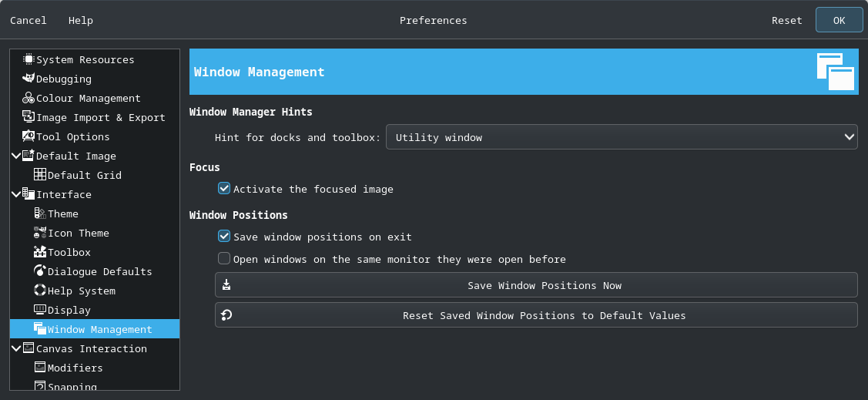This screenshot has height=400, width=868.
Task: Collapse the Canvas Interaction tree section
Action: pos(16,348)
